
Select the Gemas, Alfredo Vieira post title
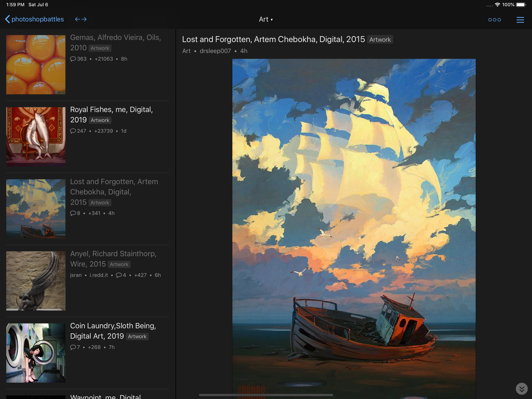[x=115, y=43]
